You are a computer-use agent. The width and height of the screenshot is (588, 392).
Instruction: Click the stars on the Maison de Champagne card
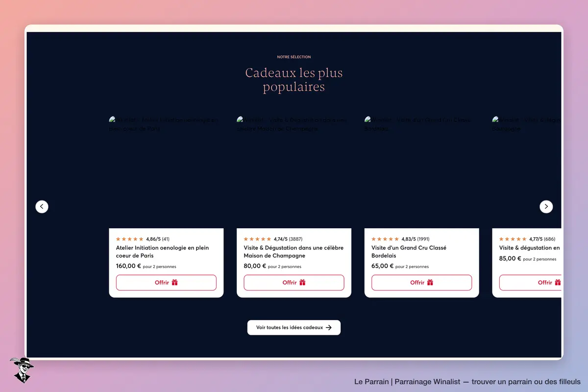[258, 239]
